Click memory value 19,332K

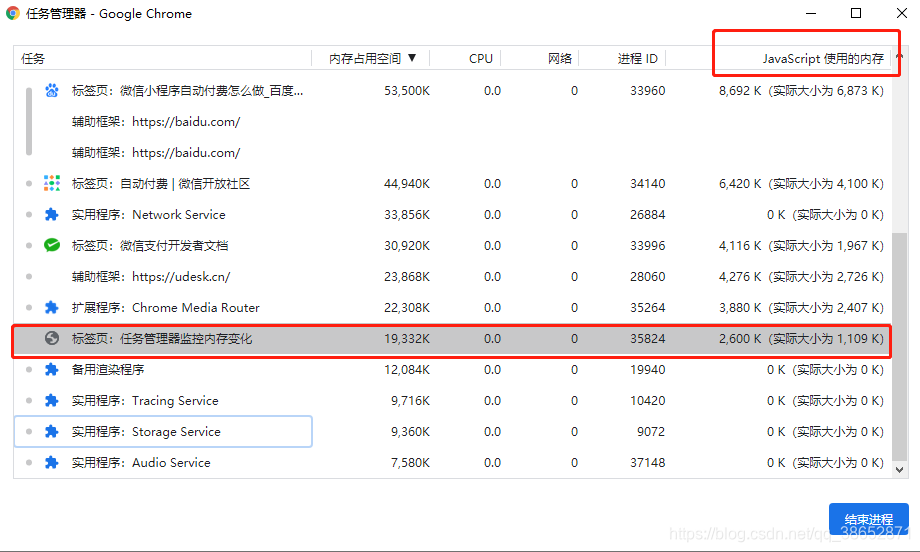point(407,338)
